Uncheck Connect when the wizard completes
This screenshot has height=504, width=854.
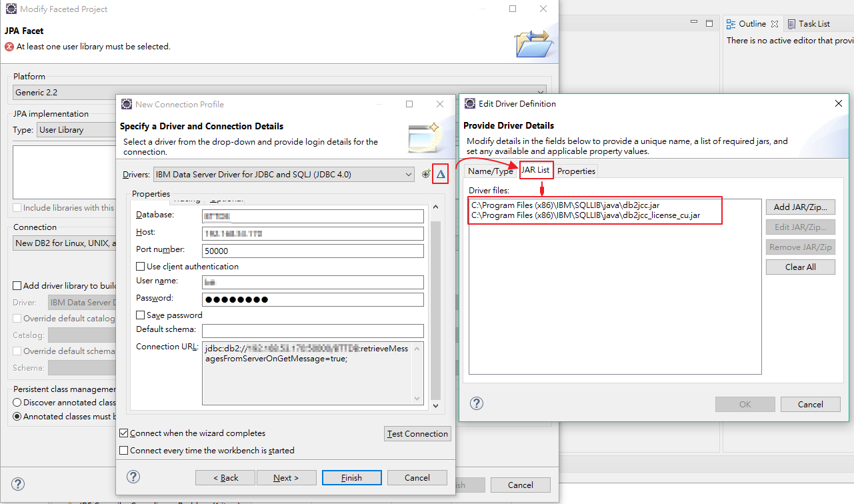coord(124,433)
